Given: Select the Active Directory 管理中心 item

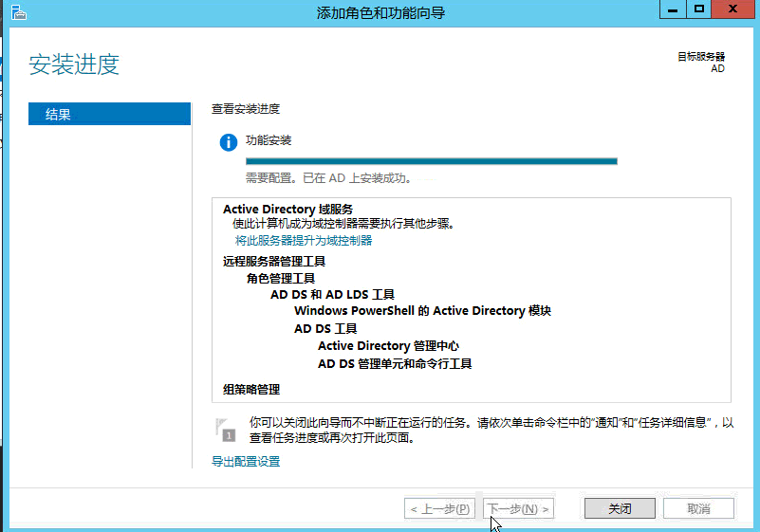Looking at the screenshot, I should tap(388, 346).
